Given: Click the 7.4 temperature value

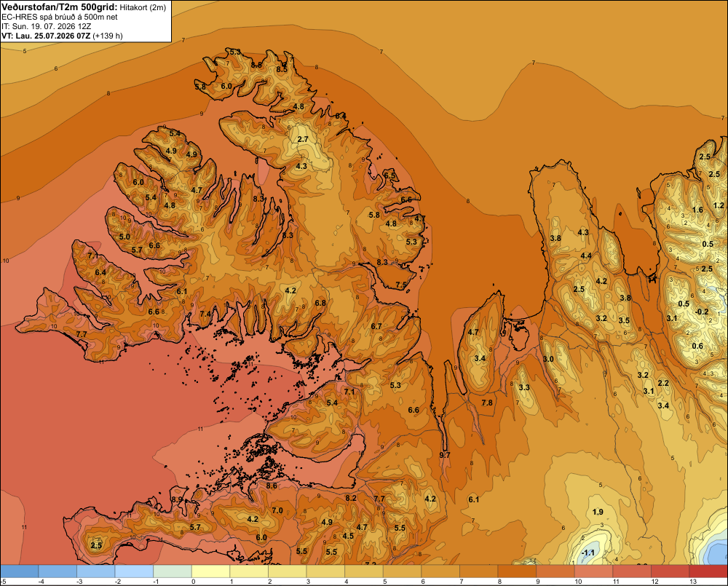Looking at the screenshot, I should coord(205,314).
